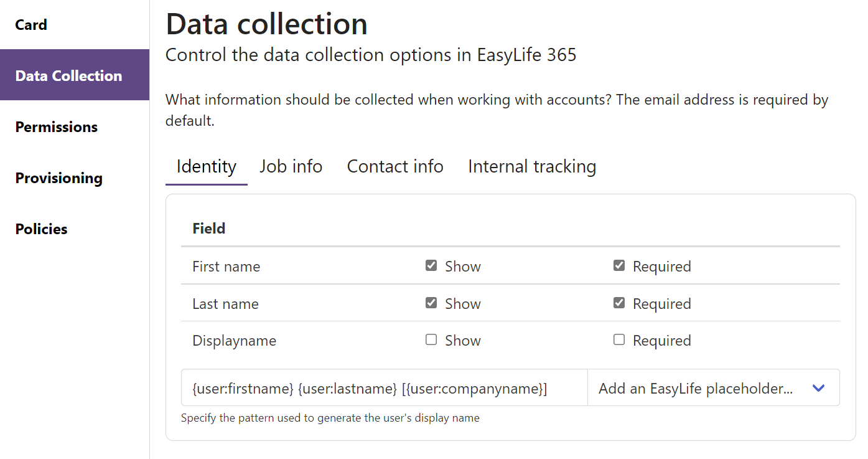Select Permissions from the sidebar
Viewport: 868px width, 459px height.
(56, 126)
